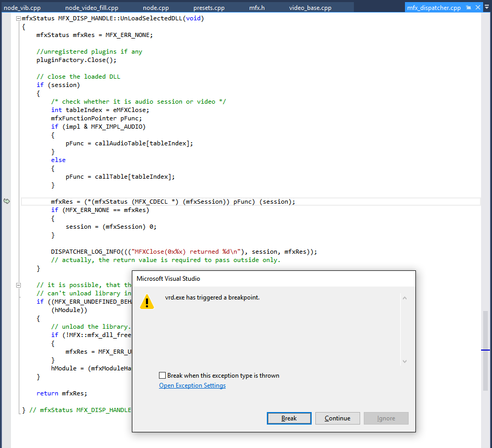This screenshot has height=448, width=492.
Task: Click 'vrd.exe has triggered a breakpoint.' message
Action: tap(212, 297)
